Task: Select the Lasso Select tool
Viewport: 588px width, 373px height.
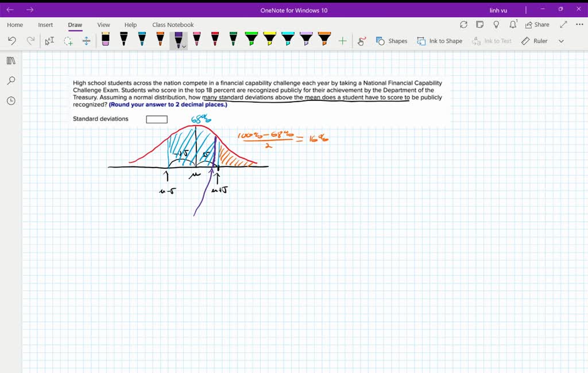Action: (x=68, y=41)
